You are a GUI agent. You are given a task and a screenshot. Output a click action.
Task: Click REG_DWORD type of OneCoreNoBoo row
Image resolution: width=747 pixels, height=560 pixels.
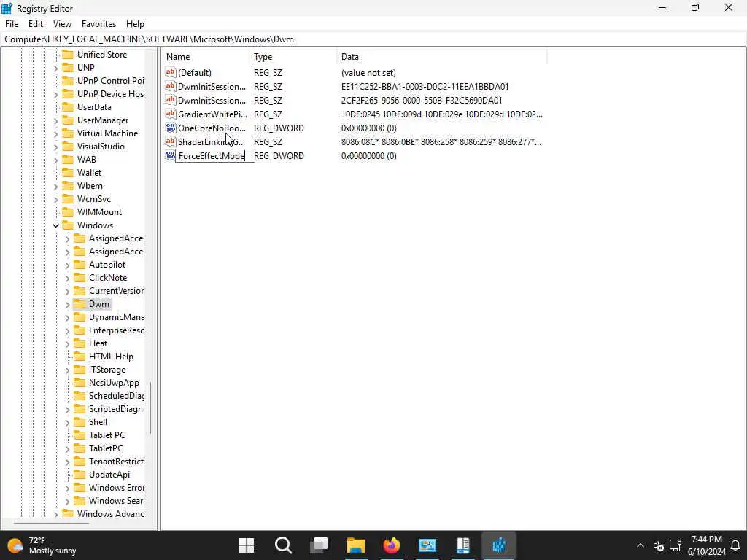click(279, 128)
